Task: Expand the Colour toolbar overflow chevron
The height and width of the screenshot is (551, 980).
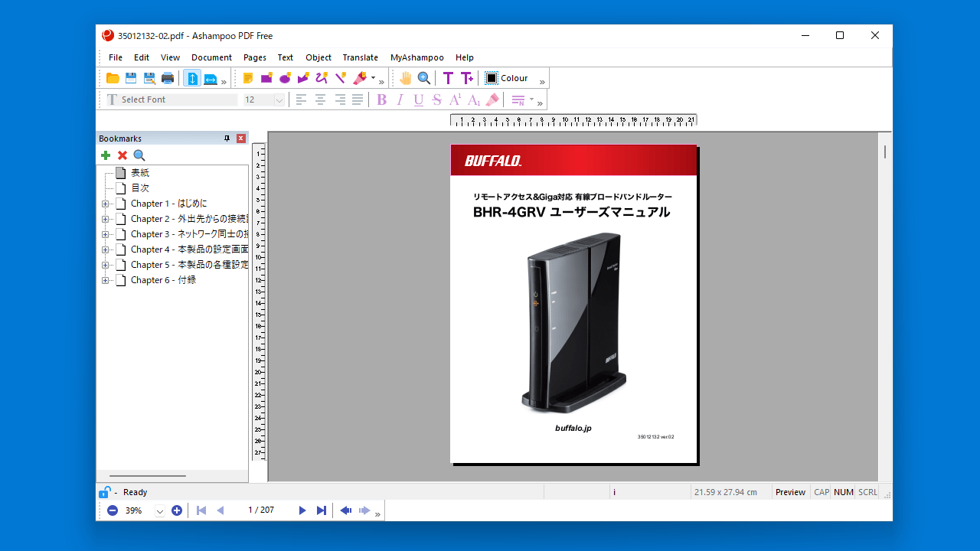Action: tap(542, 81)
